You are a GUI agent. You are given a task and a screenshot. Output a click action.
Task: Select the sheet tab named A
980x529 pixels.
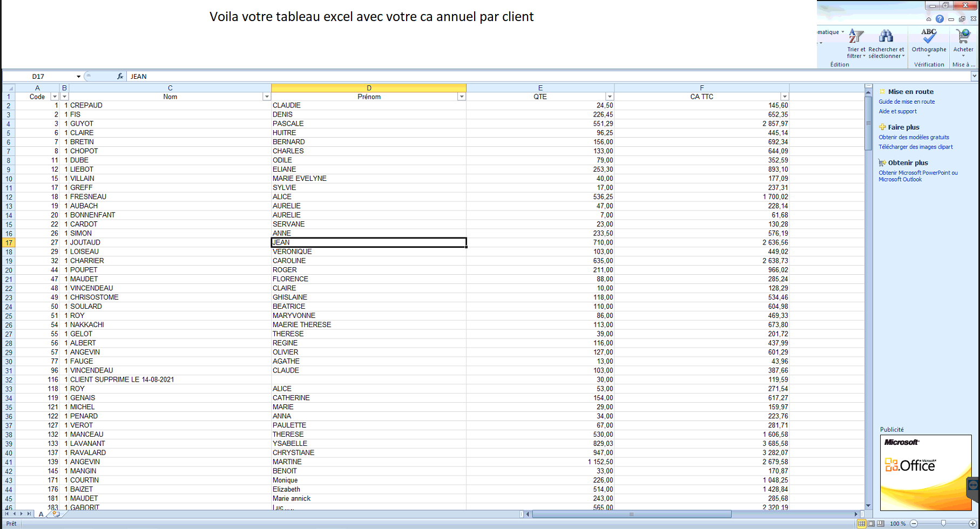(x=41, y=514)
